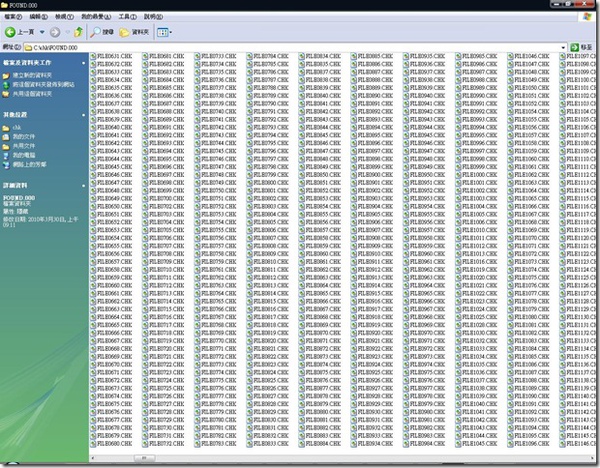Open the back-history dropdown arrow

[42, 32]
